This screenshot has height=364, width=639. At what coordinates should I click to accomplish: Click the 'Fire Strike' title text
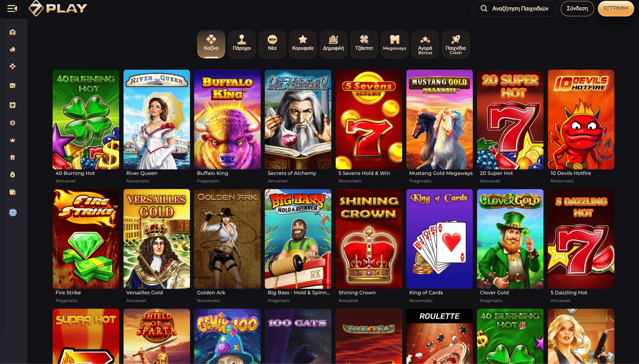pyautogui.click(x=68, y=293)
